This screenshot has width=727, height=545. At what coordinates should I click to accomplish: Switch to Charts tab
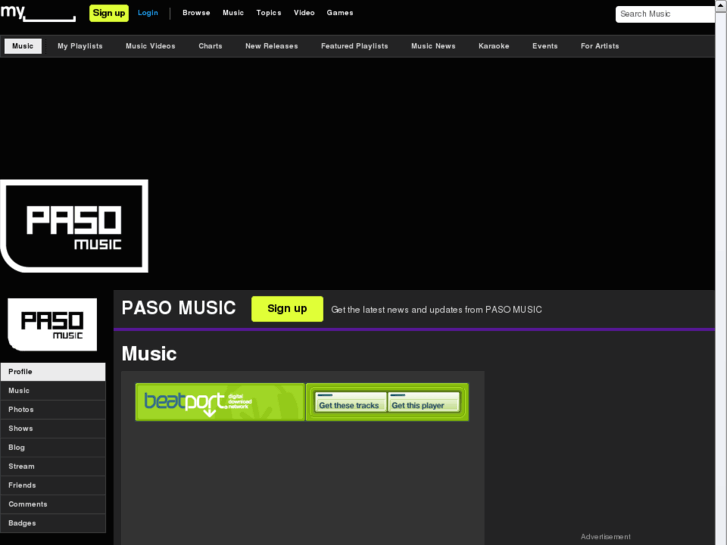click(x=210, y=46)
